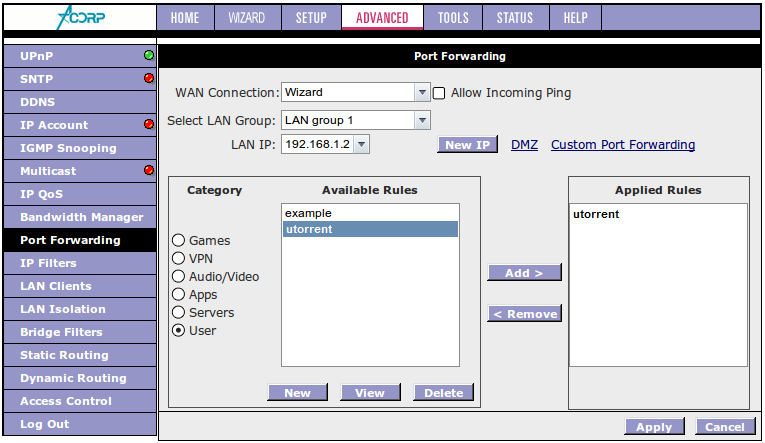Open Dynamic Routing in the sidebar
The width and height of the screenshot is (765, 443).
(x=80, y=378)
